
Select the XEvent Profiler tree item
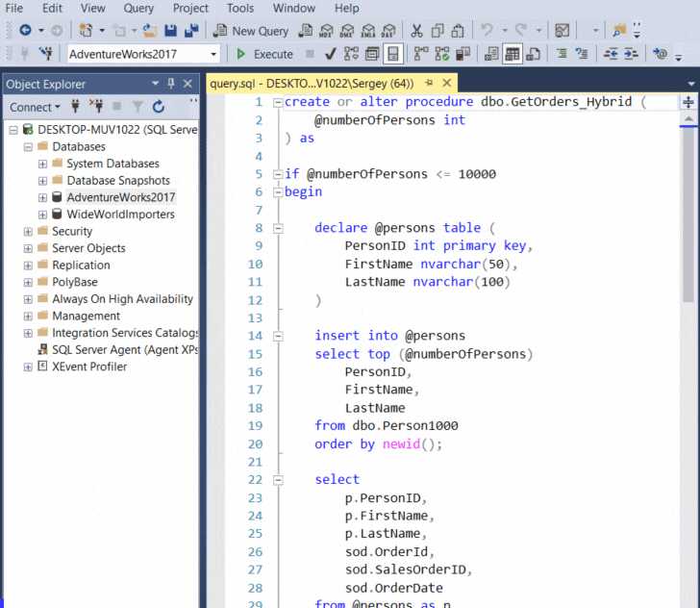[x=89, y=367]
